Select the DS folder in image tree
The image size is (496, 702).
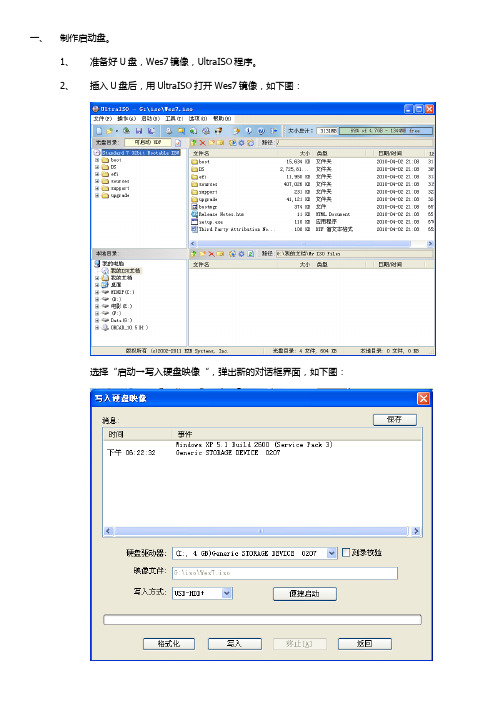click(110, 167)
